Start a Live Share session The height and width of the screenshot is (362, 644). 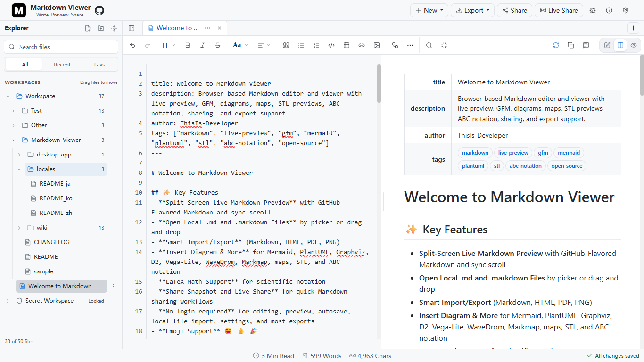coord(559,10)
